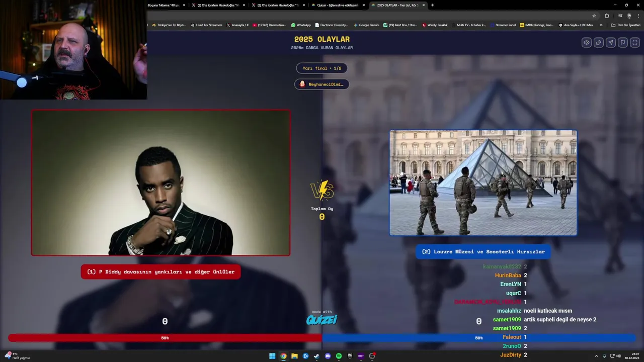This screenshot has height=362, width=644.
Task: Open the Chrome extensions puzzle icon
Action: [x=607, y=16]
